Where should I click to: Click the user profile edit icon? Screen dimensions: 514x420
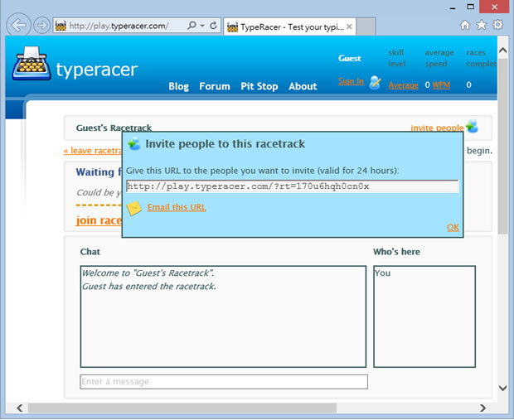pyautogui.click(x=375, y=82)
